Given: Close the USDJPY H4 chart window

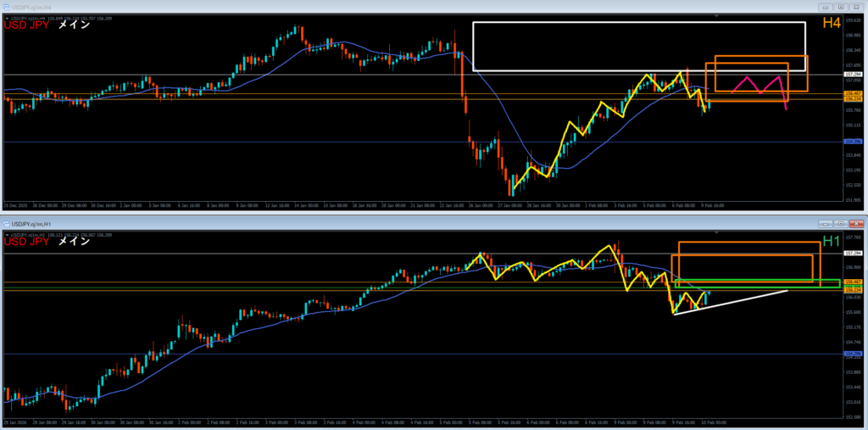Looking at the screenshot, I should 856,7.
